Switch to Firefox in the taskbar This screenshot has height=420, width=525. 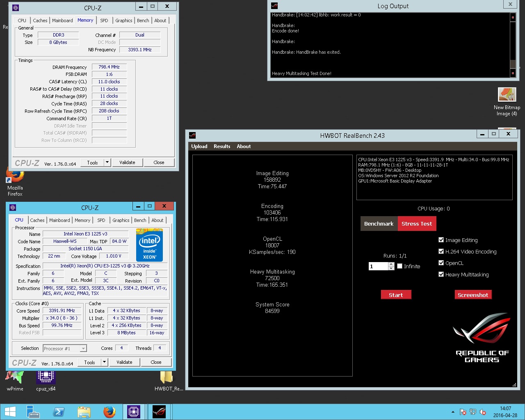[110, 412]
